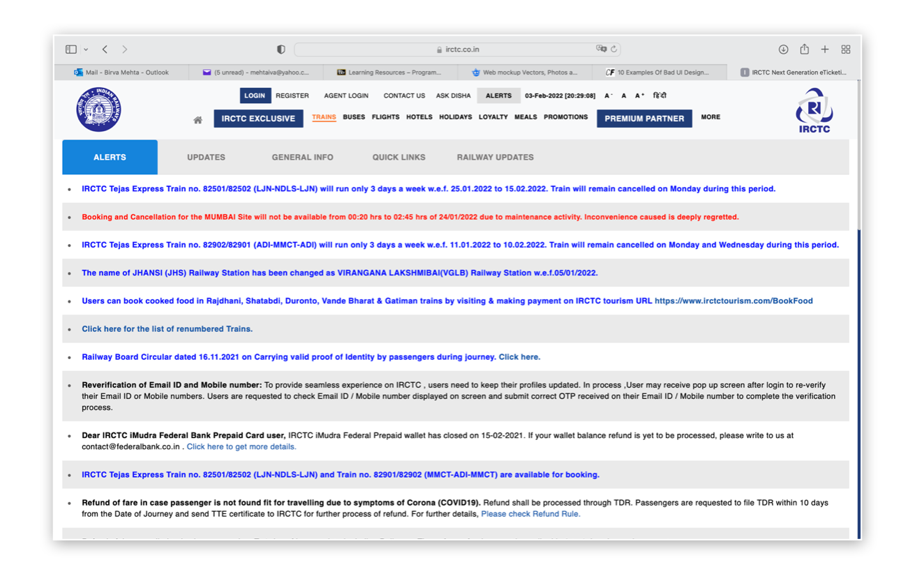Screen dimensions: 924x576
Task: Select FLIGHTS menu item
Action: pos(386,117)
